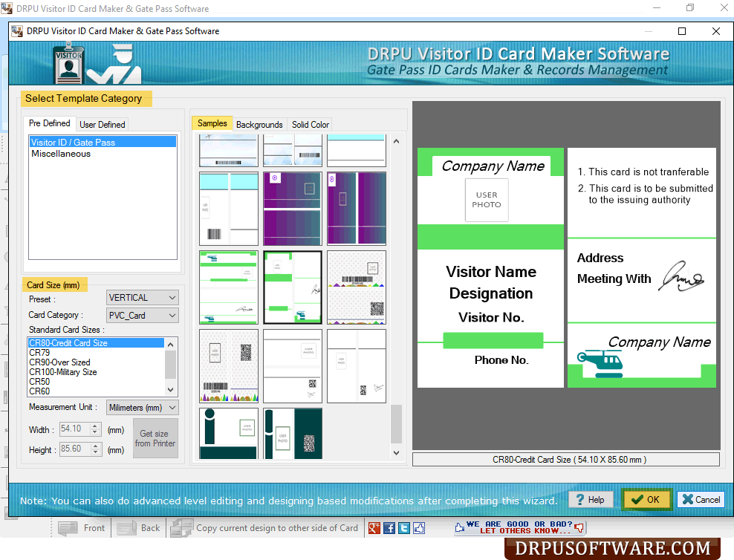Select CR60 card size

pos(96,391)
